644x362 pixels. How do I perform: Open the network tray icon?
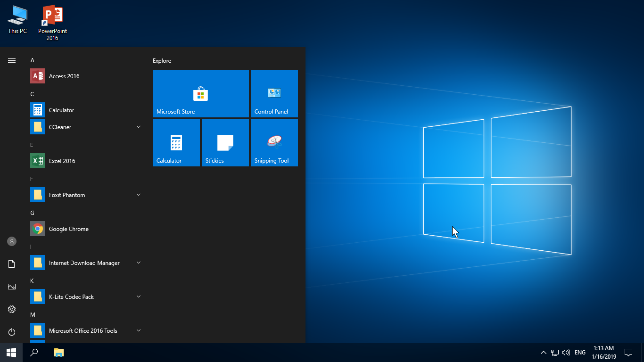(555, 353)
